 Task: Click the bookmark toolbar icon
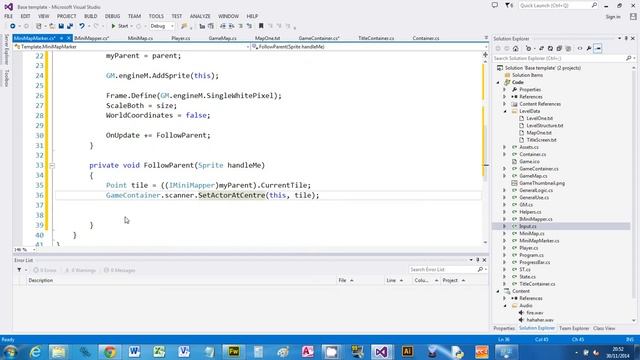(261, 26)
